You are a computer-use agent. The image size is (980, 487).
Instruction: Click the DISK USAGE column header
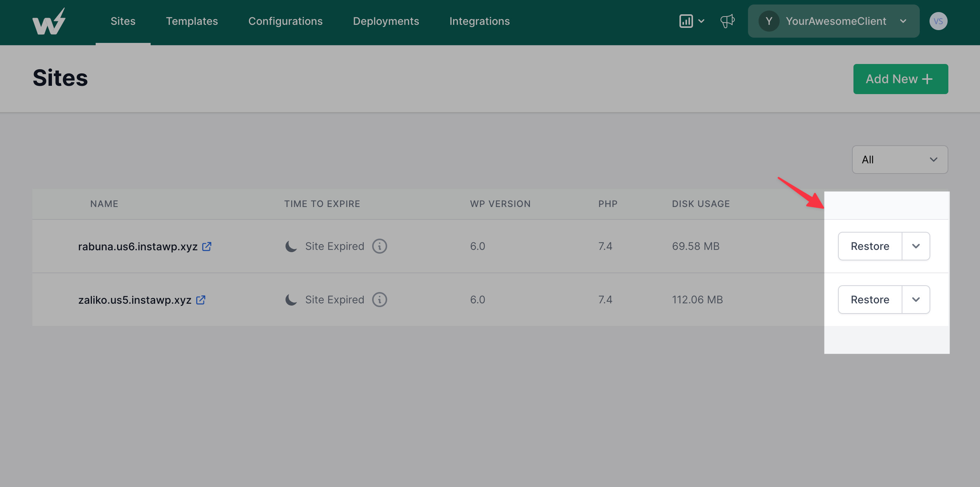pos(701,204)
